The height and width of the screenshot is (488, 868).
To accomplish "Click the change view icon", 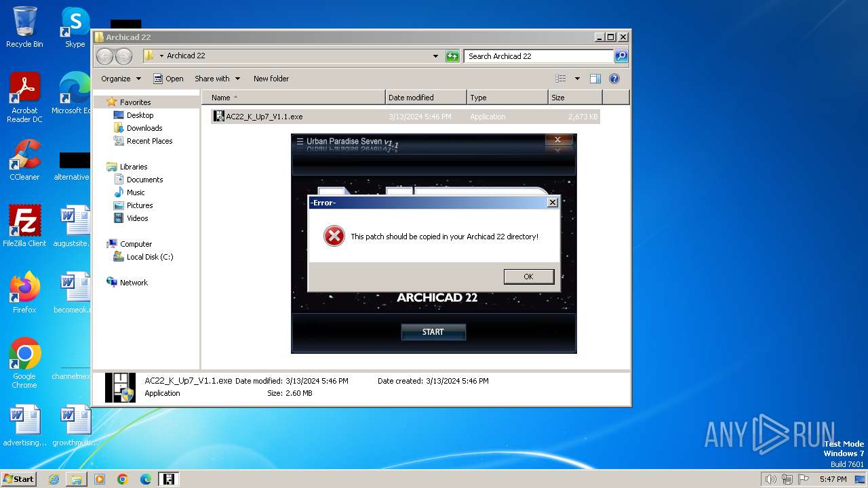I will tap(561, 79).
